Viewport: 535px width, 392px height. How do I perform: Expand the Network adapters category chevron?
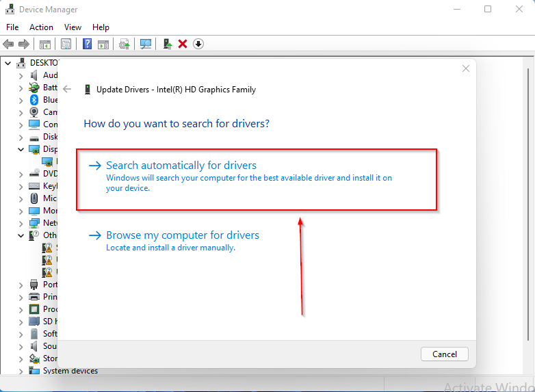coord(21,224)
